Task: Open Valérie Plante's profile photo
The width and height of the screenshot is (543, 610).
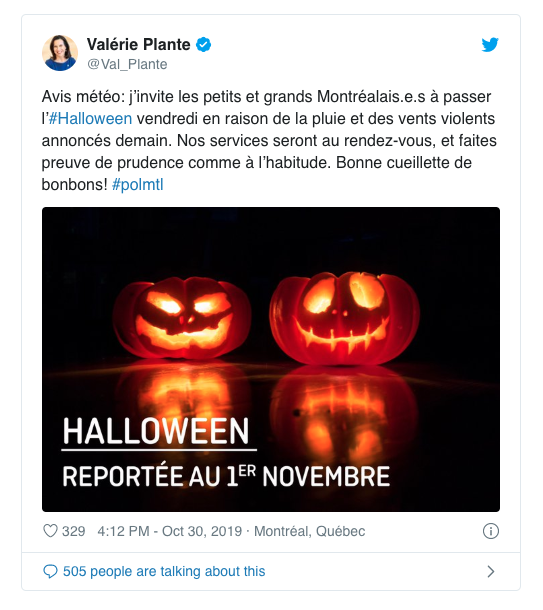Action: (x=60, y=53)
